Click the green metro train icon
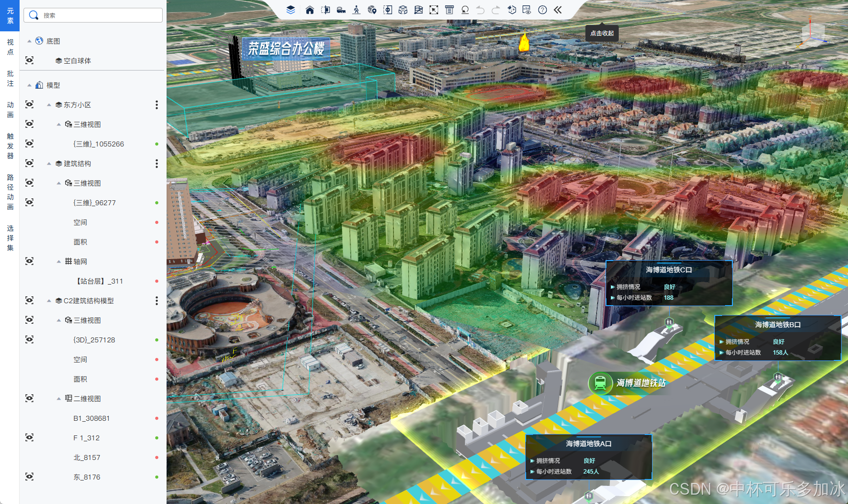The width and height of the screenshot is (848, 504). tap(600, 383)
